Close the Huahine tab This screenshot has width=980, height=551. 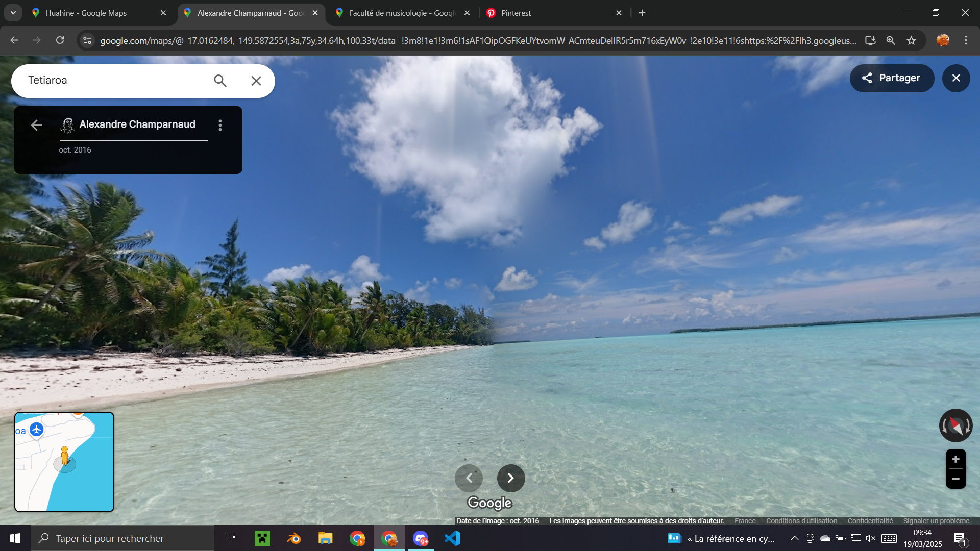click(163, 13)
